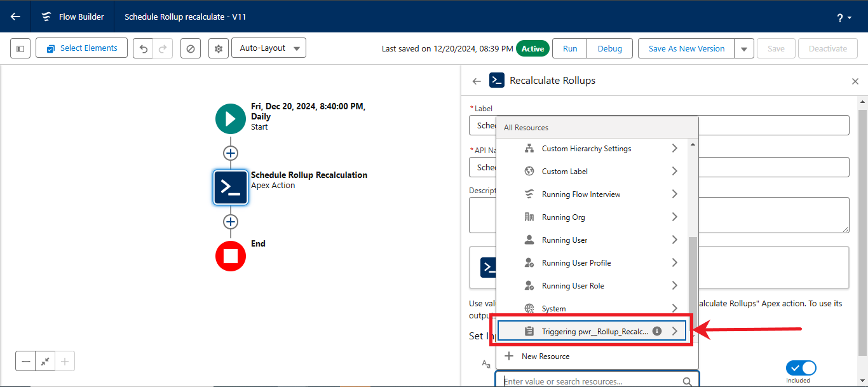
Task: Toggle the Included switch
Action: click(x=801, y=368)
